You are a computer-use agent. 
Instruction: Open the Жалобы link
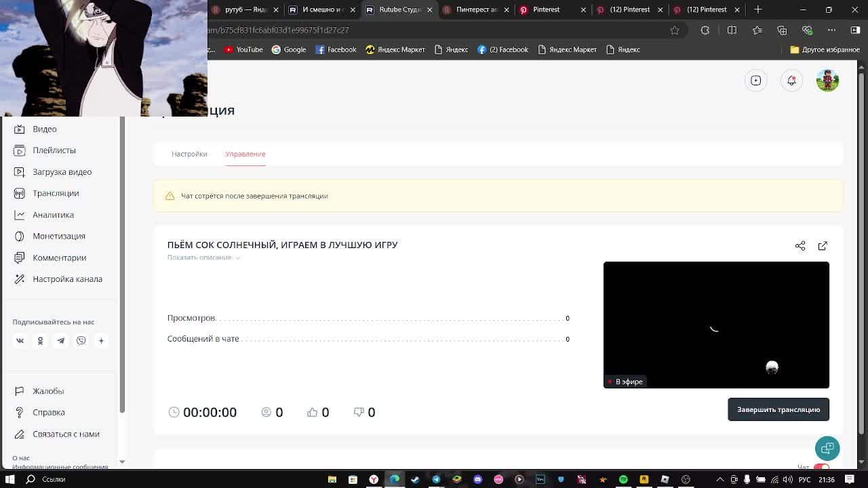48,391
